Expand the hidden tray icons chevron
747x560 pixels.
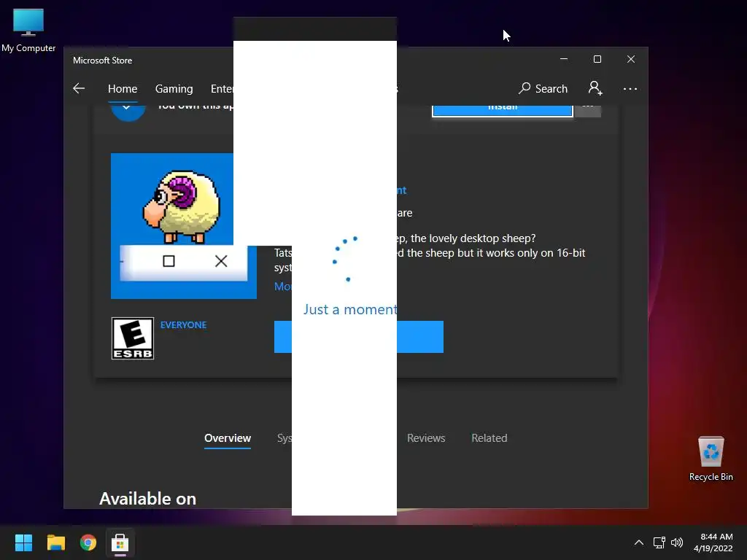[639, 542]
